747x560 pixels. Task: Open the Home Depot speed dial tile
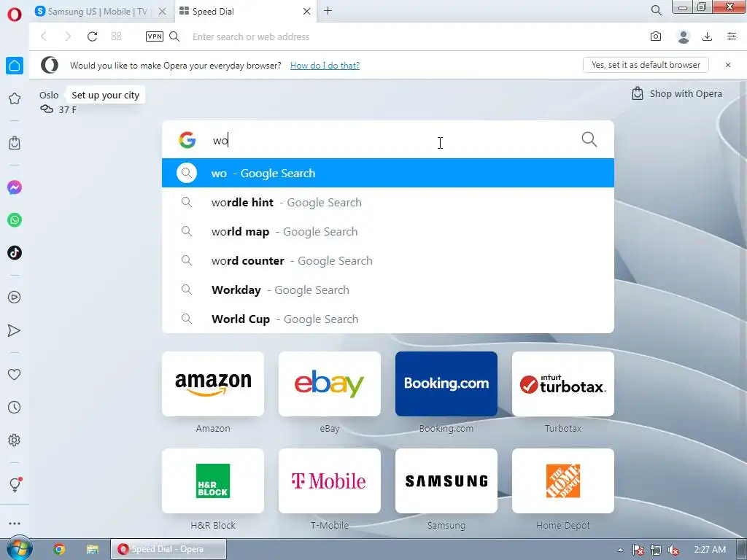click(563, 481)
